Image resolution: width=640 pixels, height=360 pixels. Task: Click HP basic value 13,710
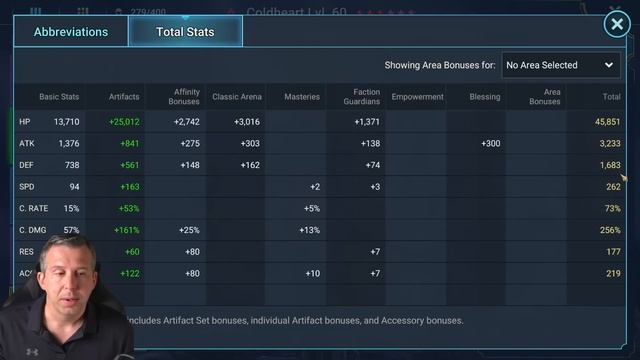pyautogui.click(x=67, y=122)
